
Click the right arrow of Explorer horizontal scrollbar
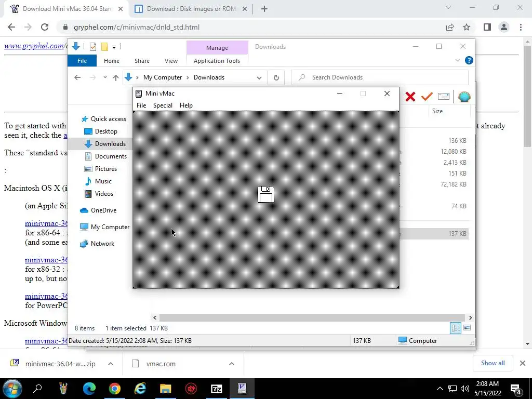[470, 317]
